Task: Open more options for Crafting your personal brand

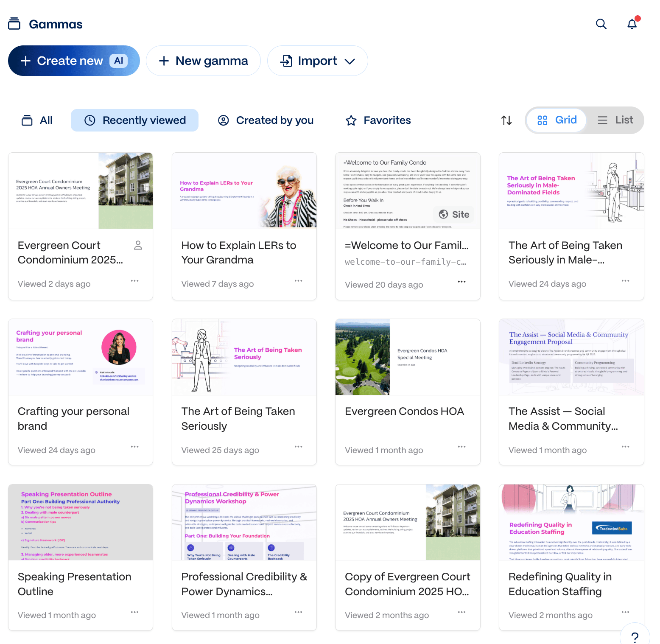Action: click(x=135, y=447)
